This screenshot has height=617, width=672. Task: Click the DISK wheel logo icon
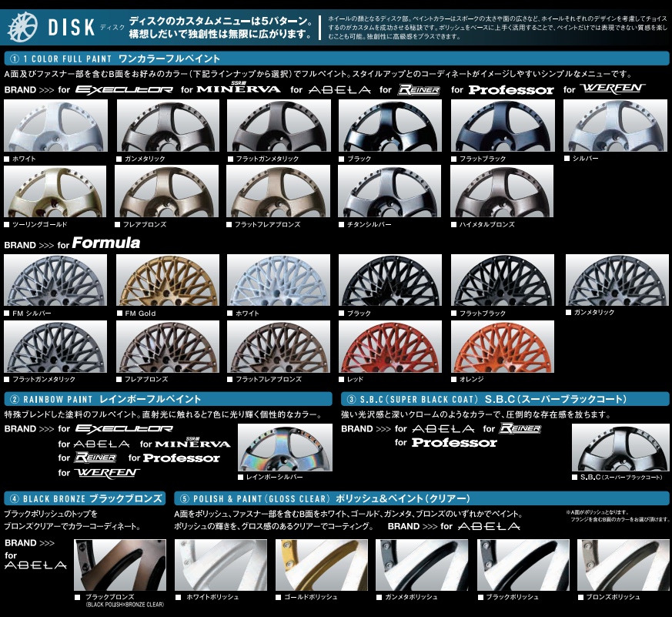(x=22, y=27)
